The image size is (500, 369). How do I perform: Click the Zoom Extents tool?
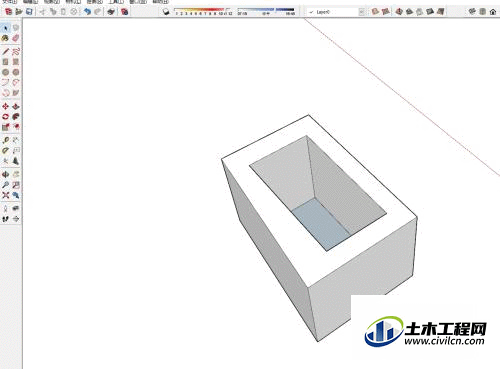pos(5,195)
